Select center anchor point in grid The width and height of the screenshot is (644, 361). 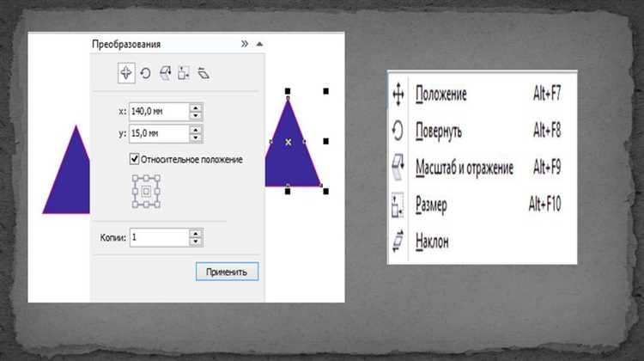[x=146, y=191]
